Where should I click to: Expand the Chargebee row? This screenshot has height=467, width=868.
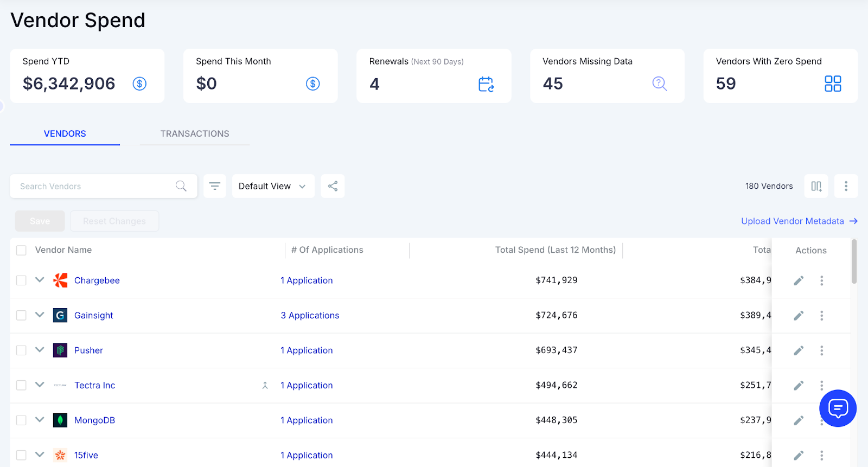point(40,280)
